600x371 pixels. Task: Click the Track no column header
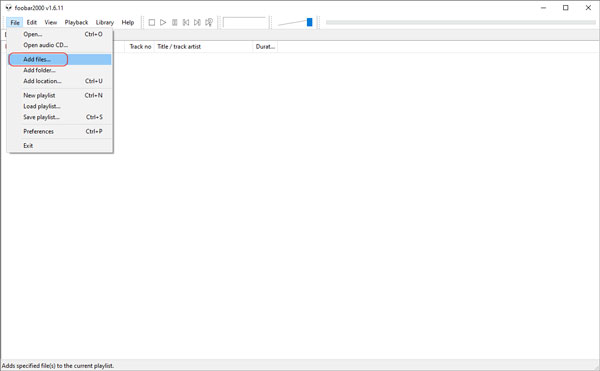[x=140, y=47]
